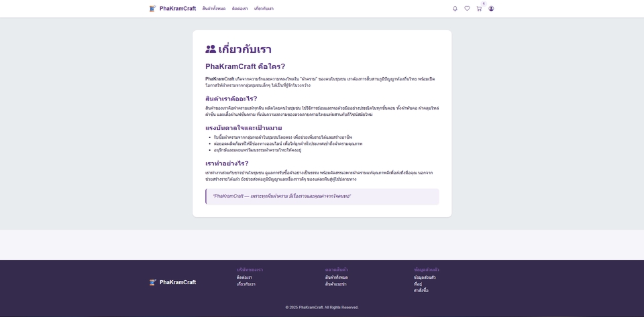Click the people icon beside เกี่ยวกับเรา heading

pos(211,49)
